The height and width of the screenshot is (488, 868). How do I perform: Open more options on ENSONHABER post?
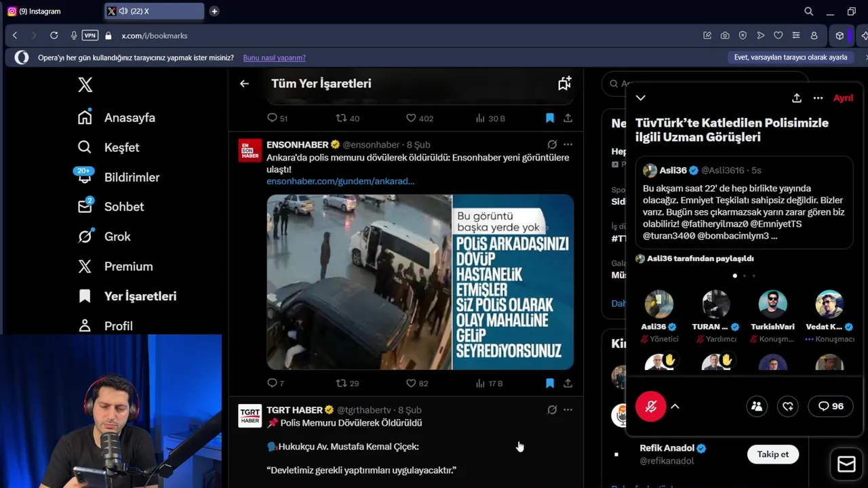(x=568, y=144)
